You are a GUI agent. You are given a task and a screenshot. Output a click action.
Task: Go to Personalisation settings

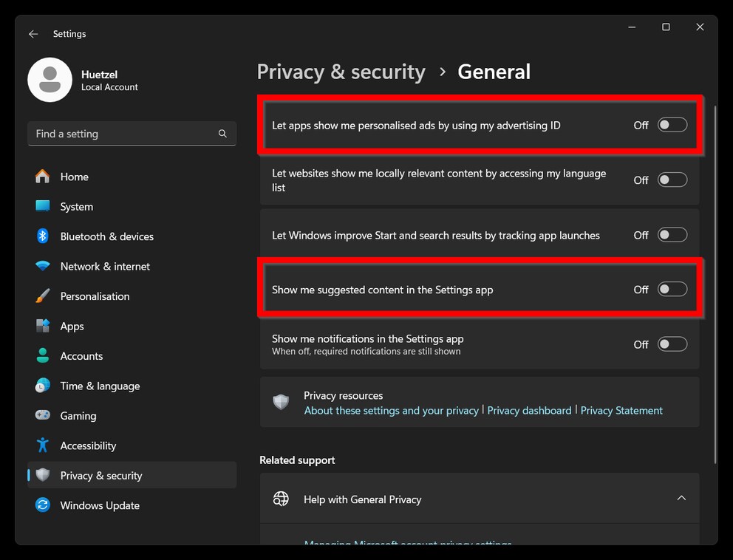pos(94,296)
